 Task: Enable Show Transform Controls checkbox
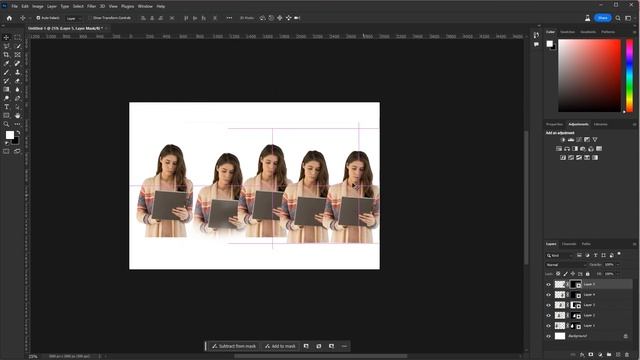click(90, 18)
